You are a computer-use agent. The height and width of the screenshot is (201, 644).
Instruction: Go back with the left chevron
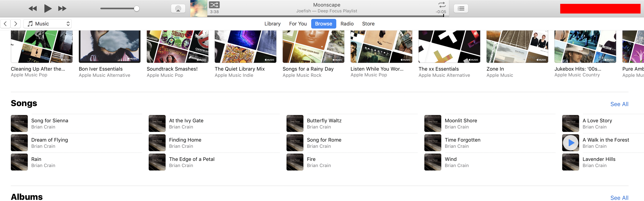[x=5, y=24]
